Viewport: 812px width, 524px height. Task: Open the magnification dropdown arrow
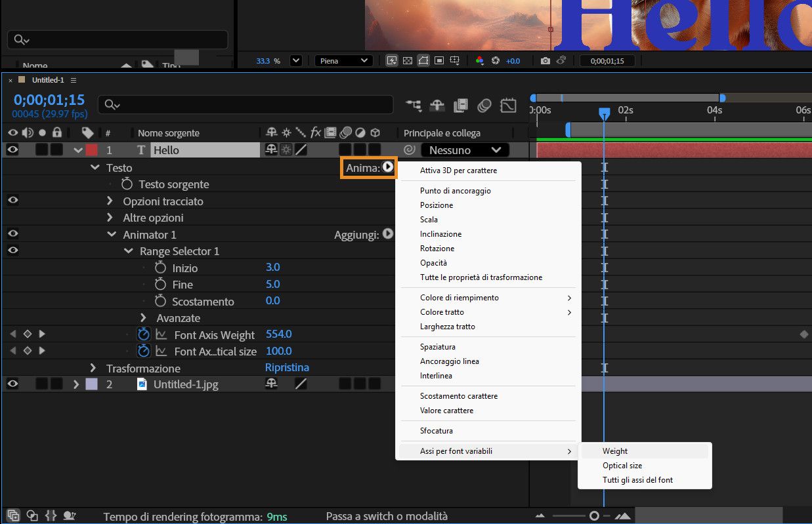click(295, 60)
